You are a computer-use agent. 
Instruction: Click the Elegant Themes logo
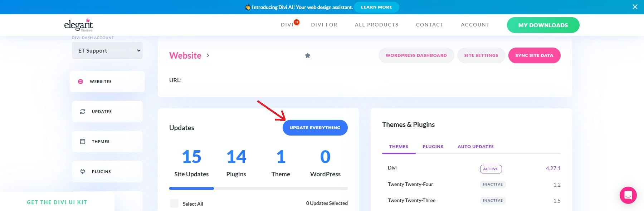click(78, 25)
